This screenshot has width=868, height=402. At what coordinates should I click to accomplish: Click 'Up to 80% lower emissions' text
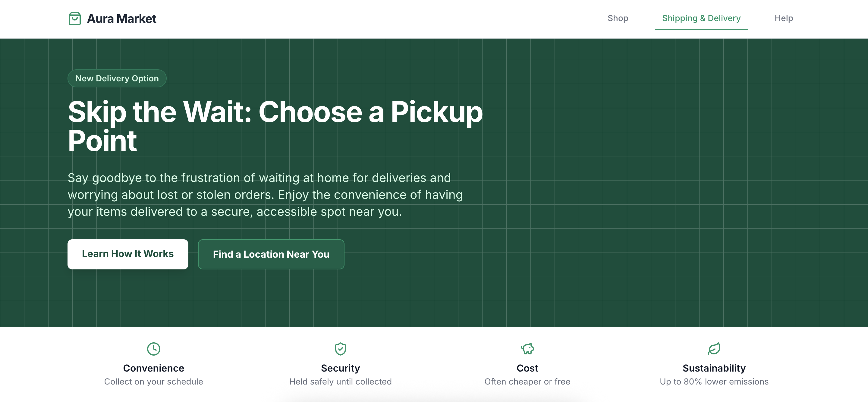714,382
